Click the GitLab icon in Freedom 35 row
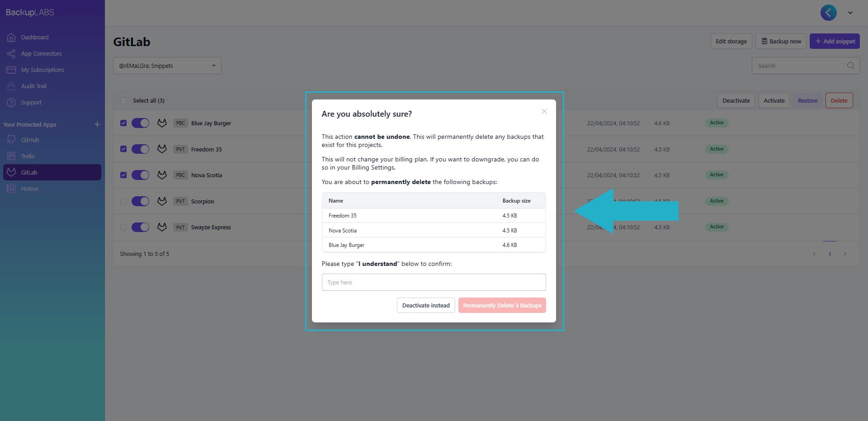Image resolution: width=868 pixels, height=421 pixels. tap(162, 149)
